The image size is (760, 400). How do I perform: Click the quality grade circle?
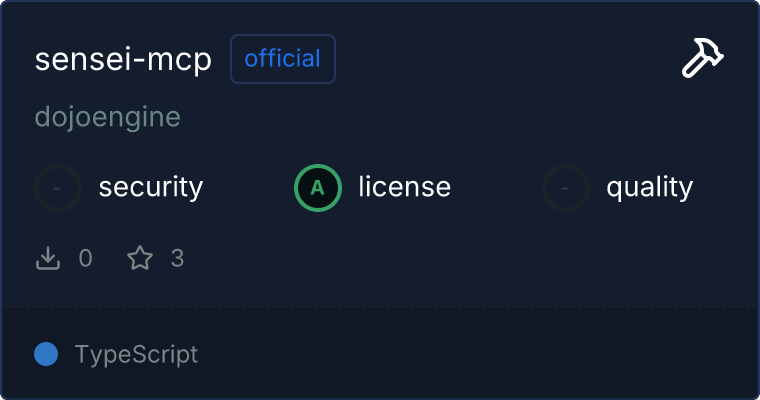tap(566, 187)
